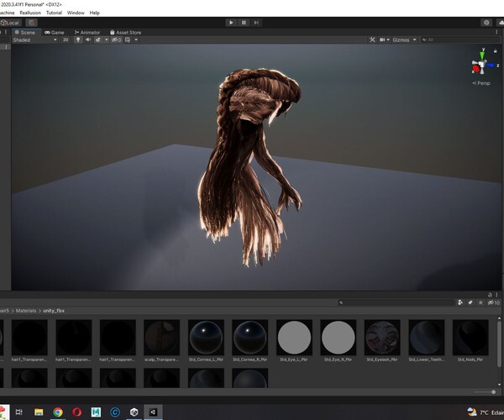This screenshot has height=420, width=504.
Task: Open Task View on the taskbar
Action: click(x=19, y=412)
